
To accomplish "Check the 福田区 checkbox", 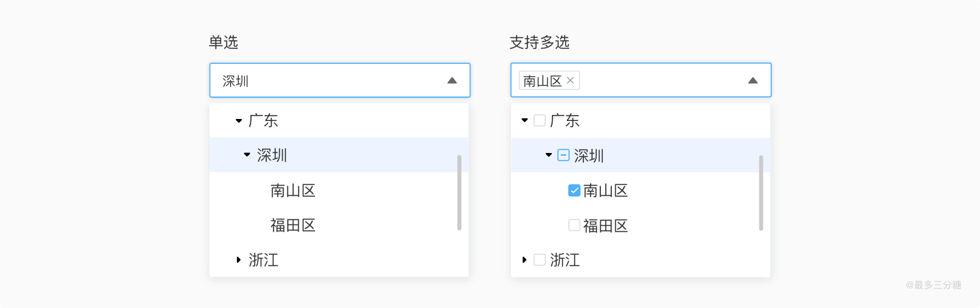I will [574, 225].
